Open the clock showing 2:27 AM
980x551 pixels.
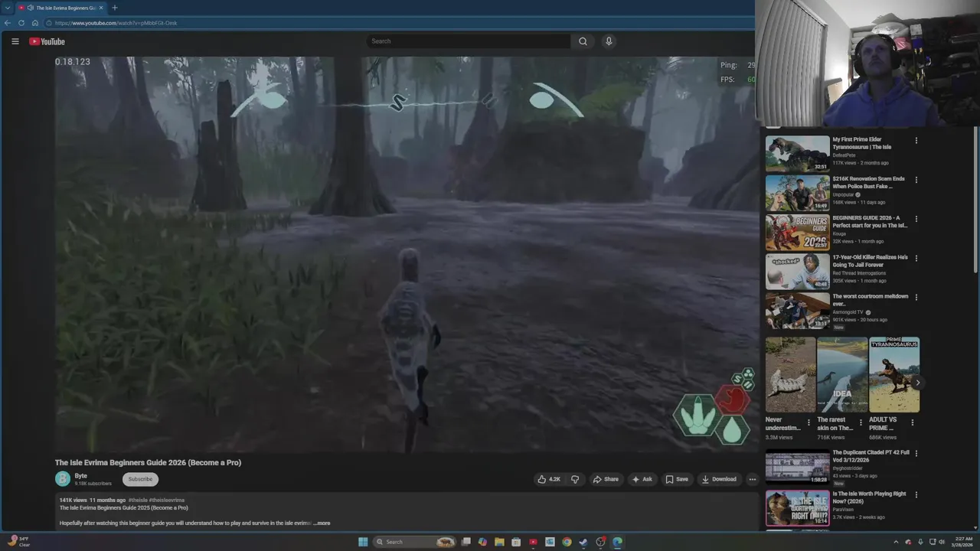(x=964, y=542)
